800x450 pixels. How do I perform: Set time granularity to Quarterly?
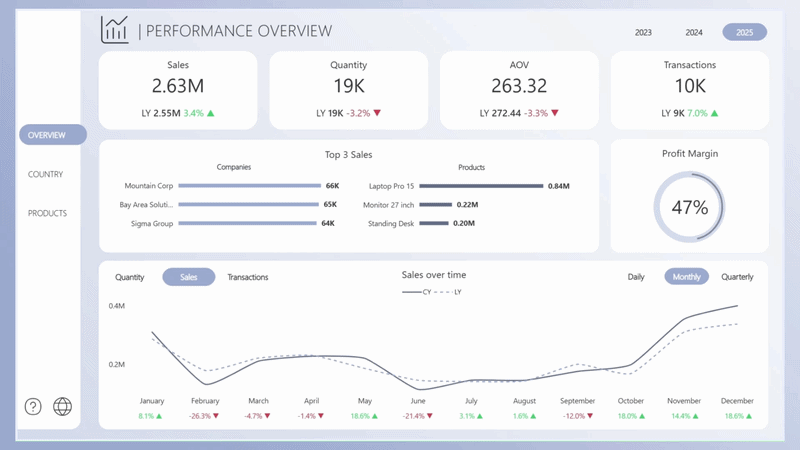coord(737,277)
